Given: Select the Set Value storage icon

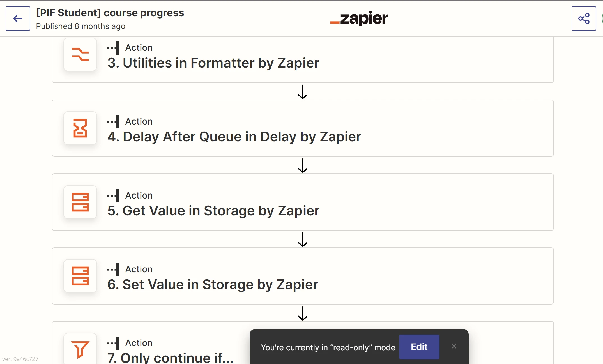Looking at the screenshot, I should coord(80,276).
